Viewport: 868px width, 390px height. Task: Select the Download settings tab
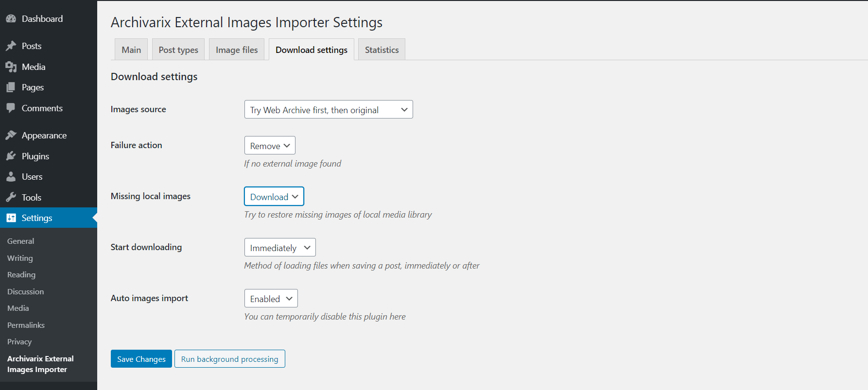[x=312, y=50]
